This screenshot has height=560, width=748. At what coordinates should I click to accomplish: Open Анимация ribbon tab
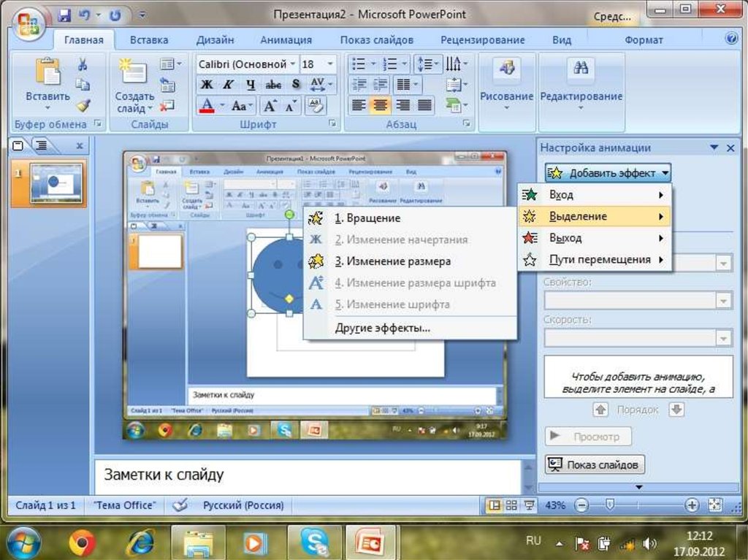[x=286, y=40]
